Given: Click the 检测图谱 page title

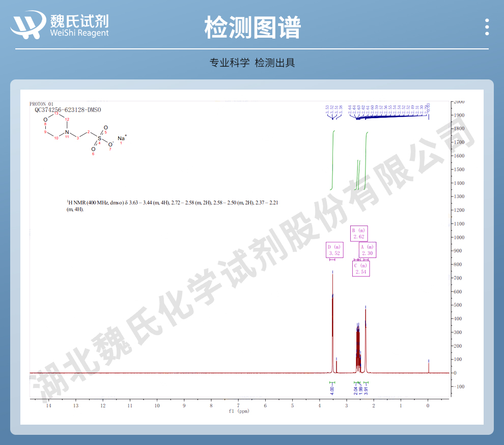Looking at the screenshot, I should click(x=253, y=27).
